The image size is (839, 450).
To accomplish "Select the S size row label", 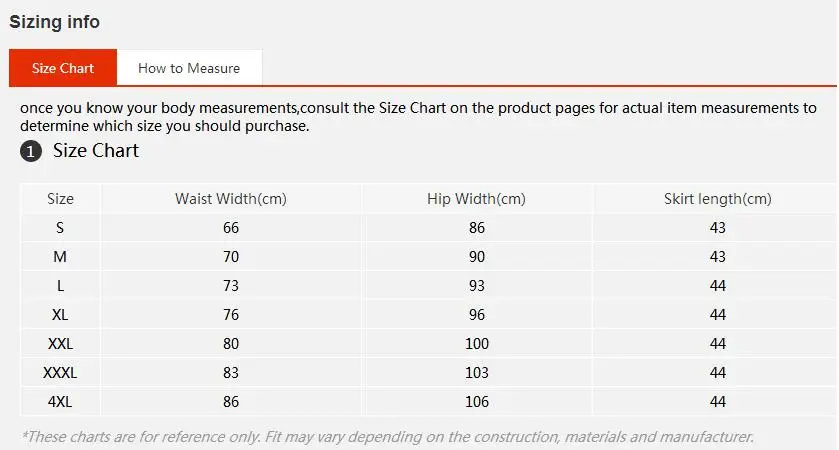I will (60, 228).
